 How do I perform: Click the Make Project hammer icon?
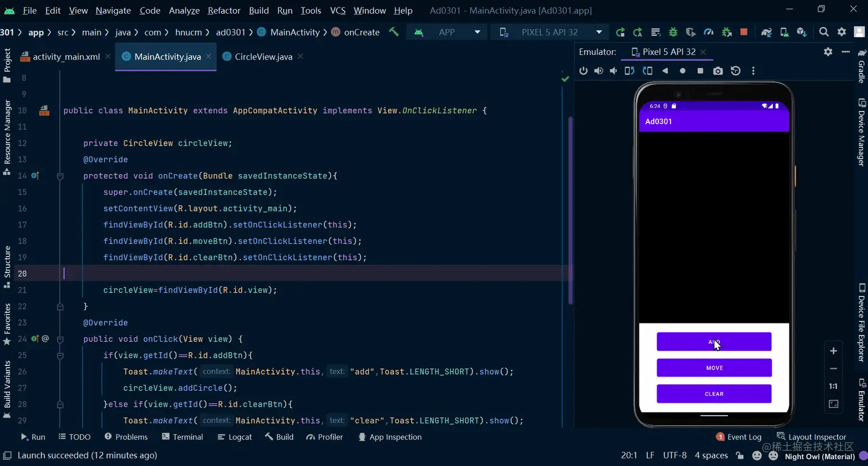click(394, 32)
